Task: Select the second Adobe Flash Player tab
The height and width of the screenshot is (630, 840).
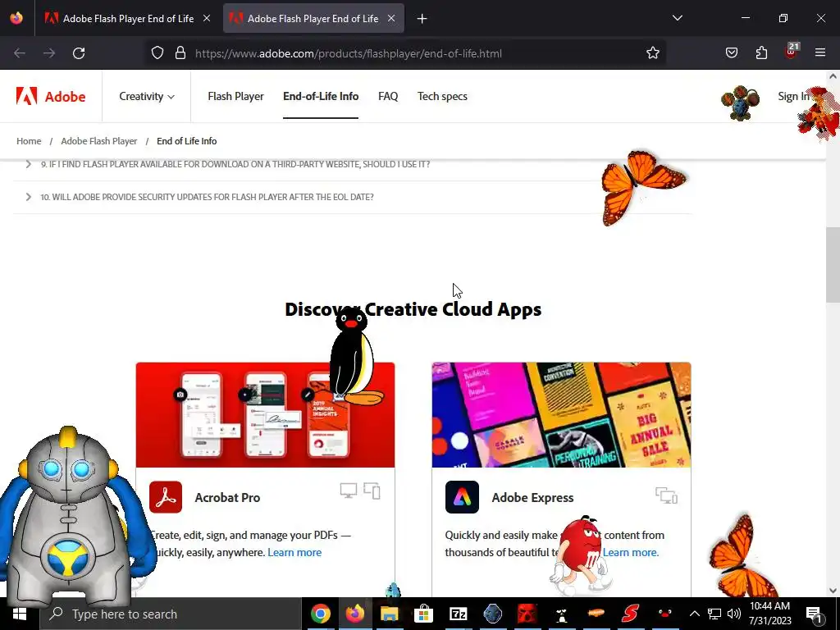Action: [x=313, y=18]
